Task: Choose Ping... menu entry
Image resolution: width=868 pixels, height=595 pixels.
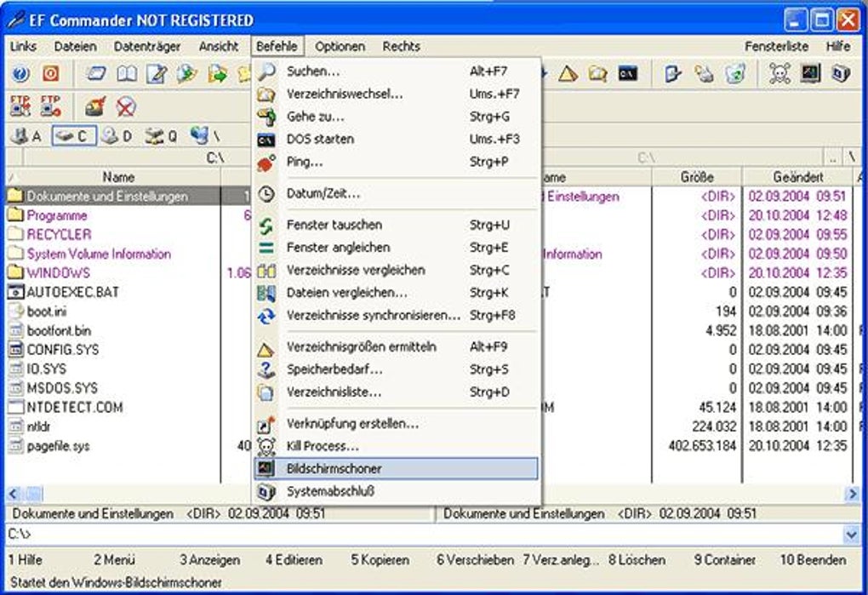Action: coord(395,163)
